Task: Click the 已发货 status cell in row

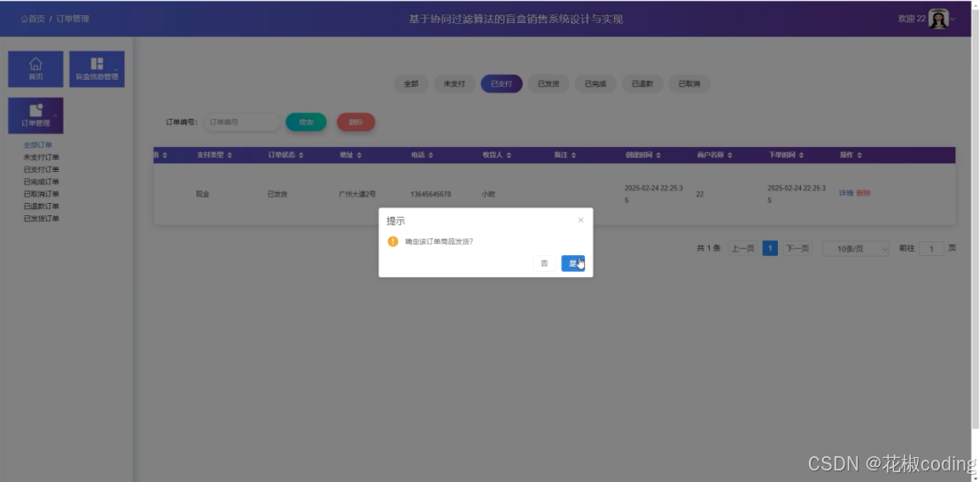Action: pos(277,194)
